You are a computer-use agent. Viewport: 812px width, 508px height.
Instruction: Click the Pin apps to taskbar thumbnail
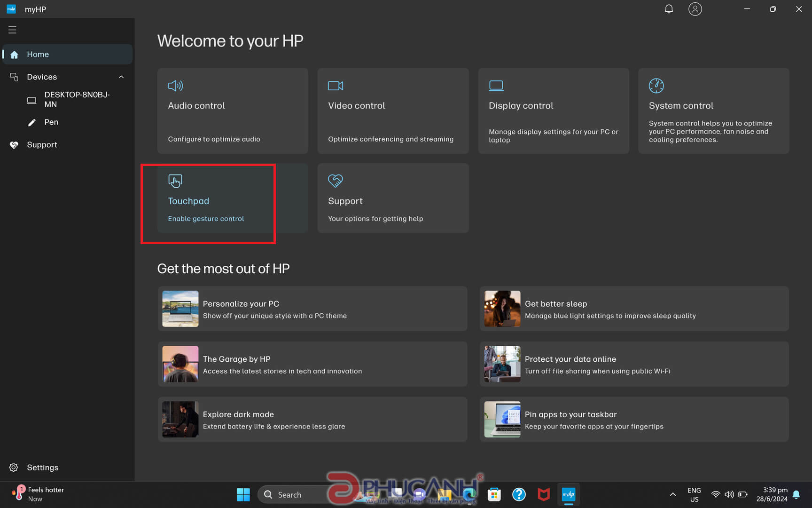pyautogui.click(x=502, y=419)
